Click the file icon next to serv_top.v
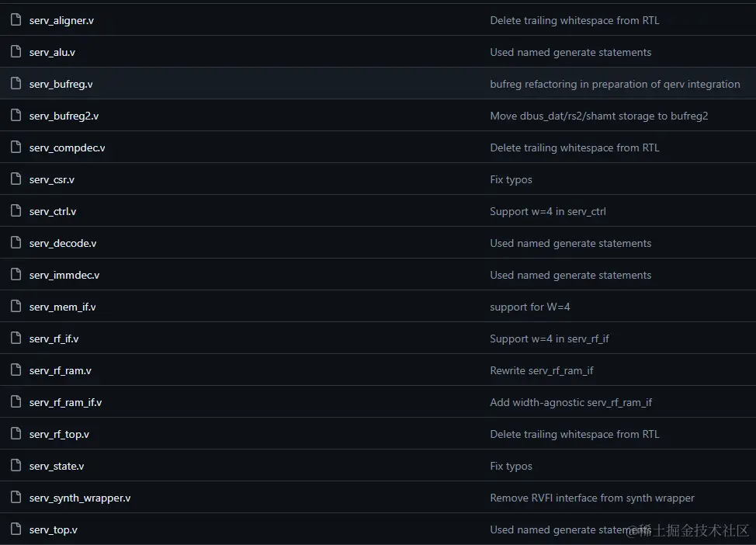 coord(16,529)
